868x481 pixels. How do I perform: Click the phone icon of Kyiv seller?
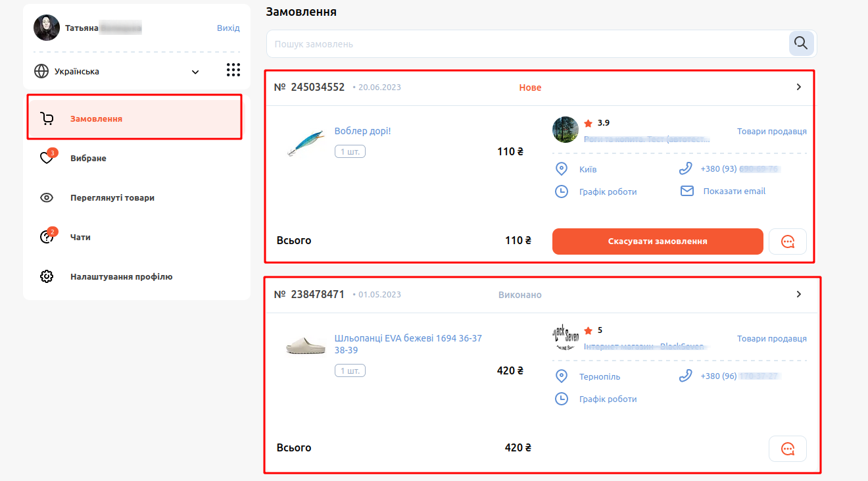pyautogui.click(x=686, y=168)
